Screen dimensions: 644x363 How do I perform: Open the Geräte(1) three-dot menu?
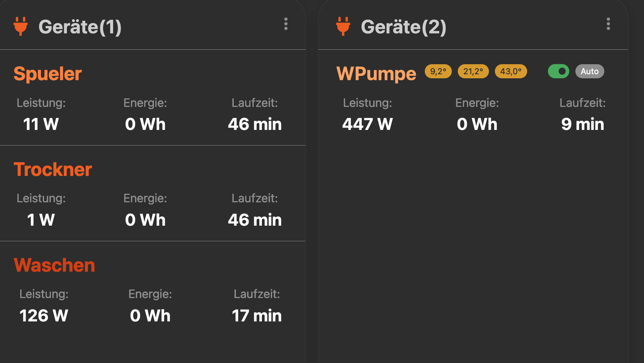286,24
